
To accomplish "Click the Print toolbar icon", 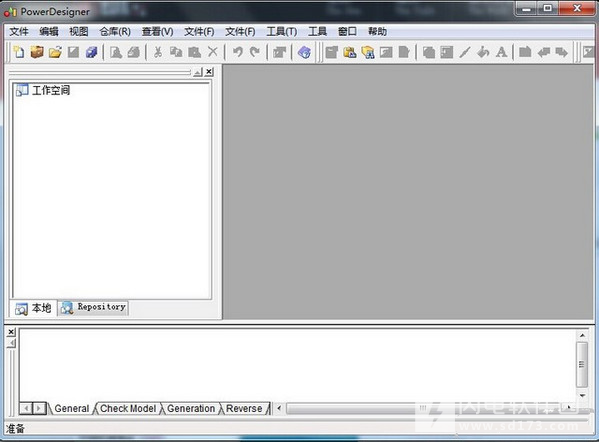I will (x=134, y=52).
